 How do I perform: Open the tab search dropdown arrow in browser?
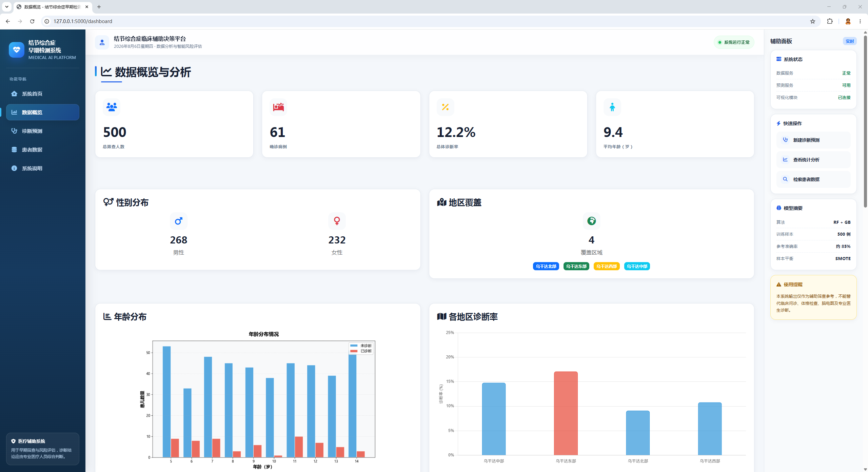tap(7, 7)
